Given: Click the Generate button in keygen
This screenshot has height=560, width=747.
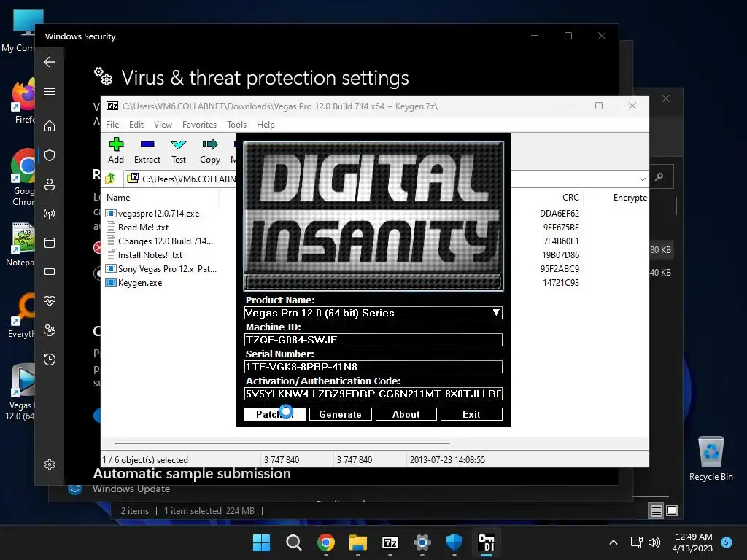Looking at the screenshot, I should click(340, 414).
